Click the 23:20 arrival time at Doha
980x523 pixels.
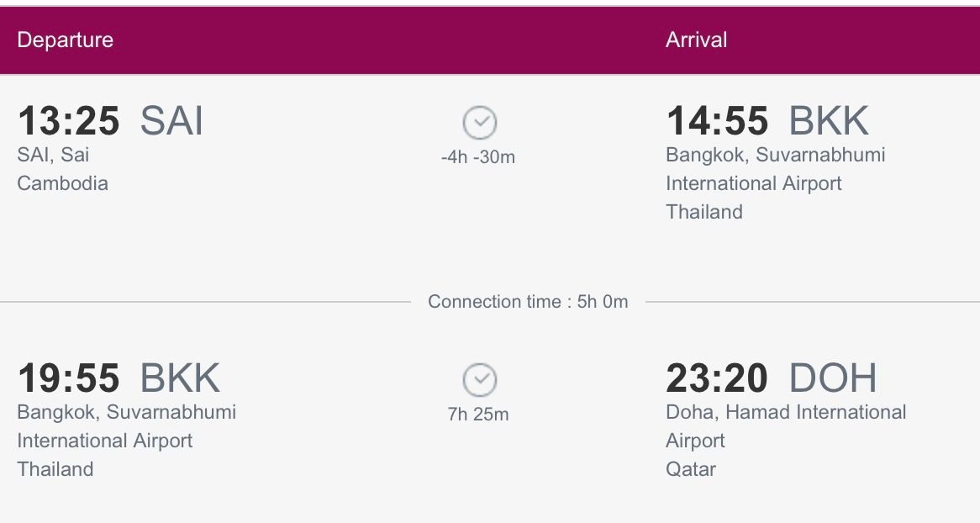pyautogui.click(x=719, y=378)
